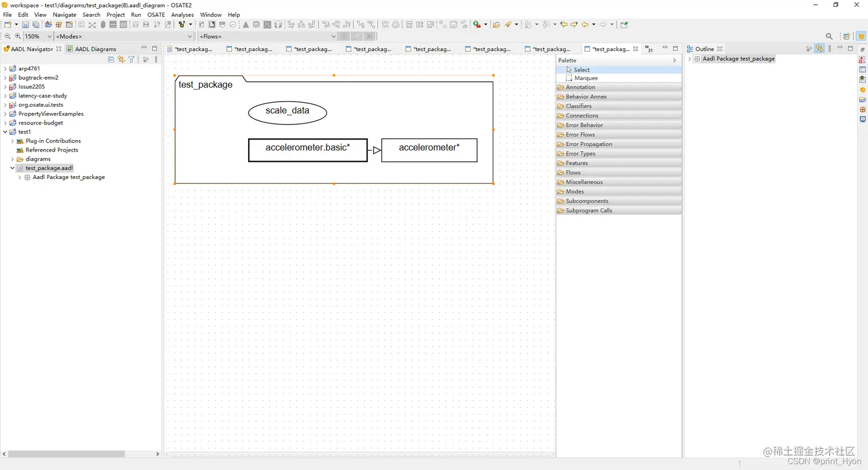Image resolution: width=868 pixels, height=470 pixels.
Task: Toggle Link with Editor in AADL Navigator
Action: [x=121, y=59]
